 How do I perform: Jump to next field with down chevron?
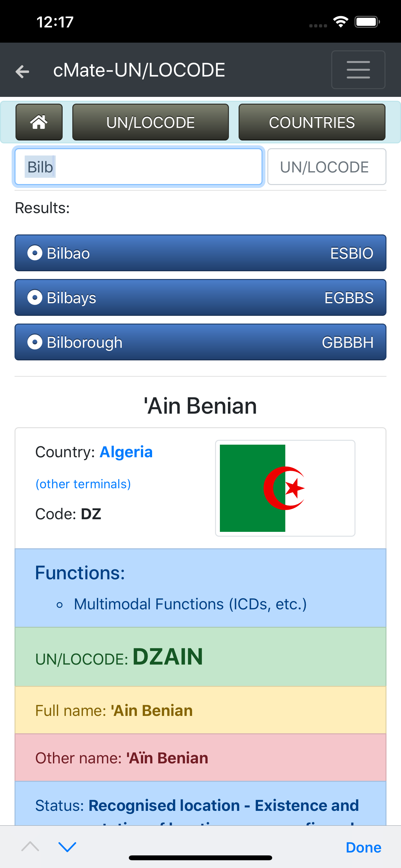click(x=67, y=846)
